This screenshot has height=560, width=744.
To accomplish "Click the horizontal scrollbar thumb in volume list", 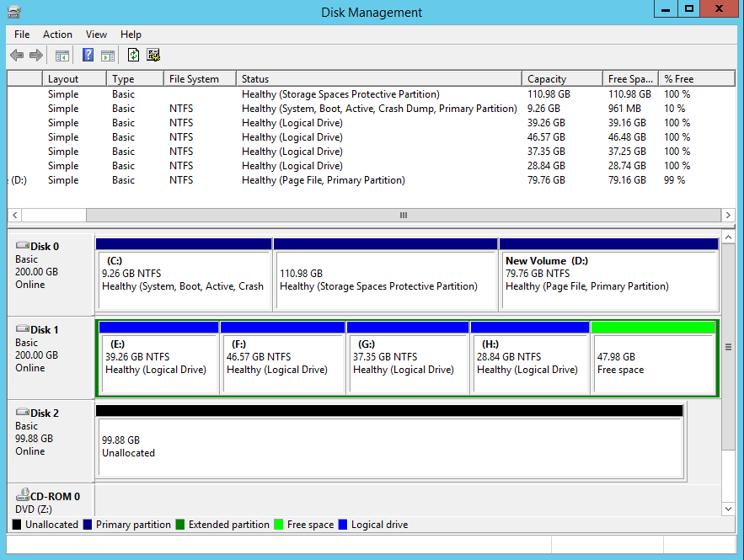I will pyautogui.click(x=403, y=216).
